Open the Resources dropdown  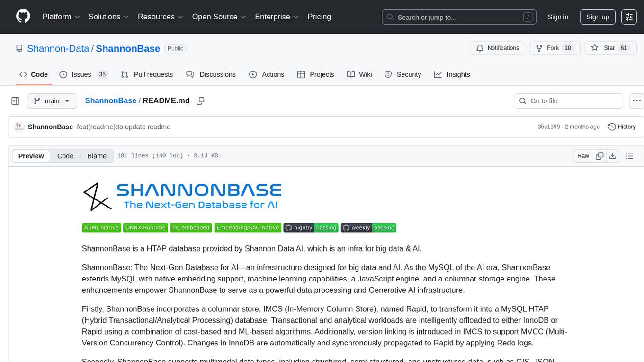coord(161,17)
